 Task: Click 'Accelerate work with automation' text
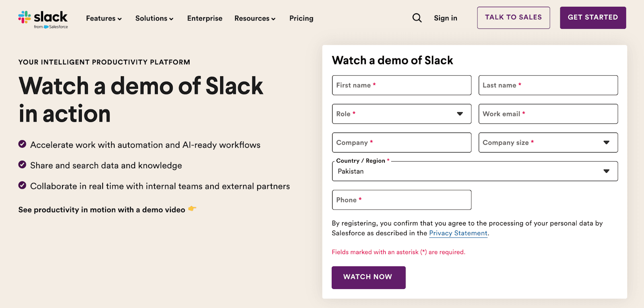145,145
